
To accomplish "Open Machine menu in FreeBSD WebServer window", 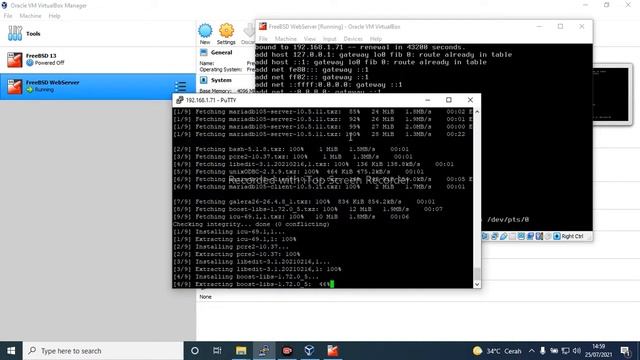I will click(x=286, y=39).
